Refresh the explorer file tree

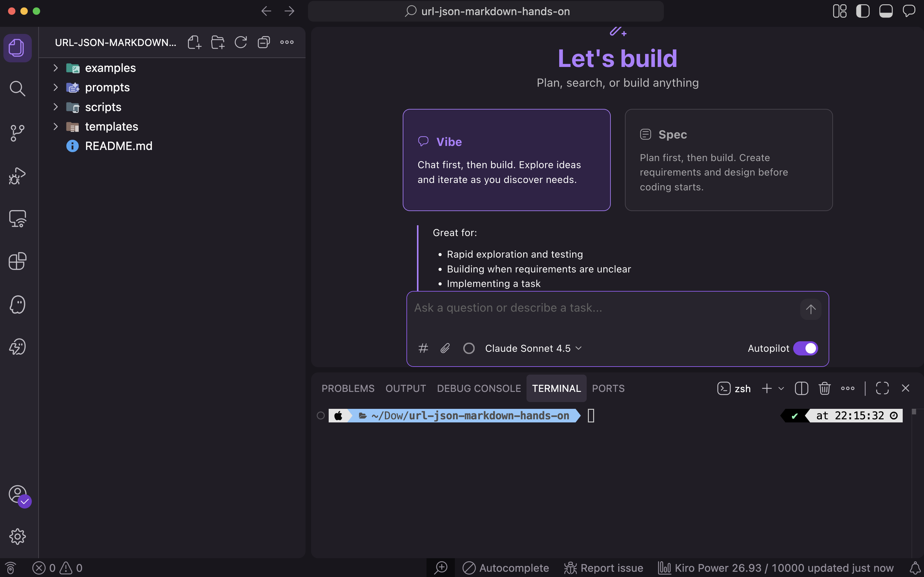[240, 42]
